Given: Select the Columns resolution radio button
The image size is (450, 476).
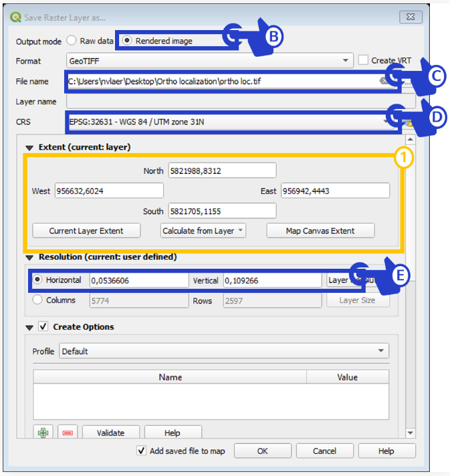Looking at the screenshot, I should (37, 300).
